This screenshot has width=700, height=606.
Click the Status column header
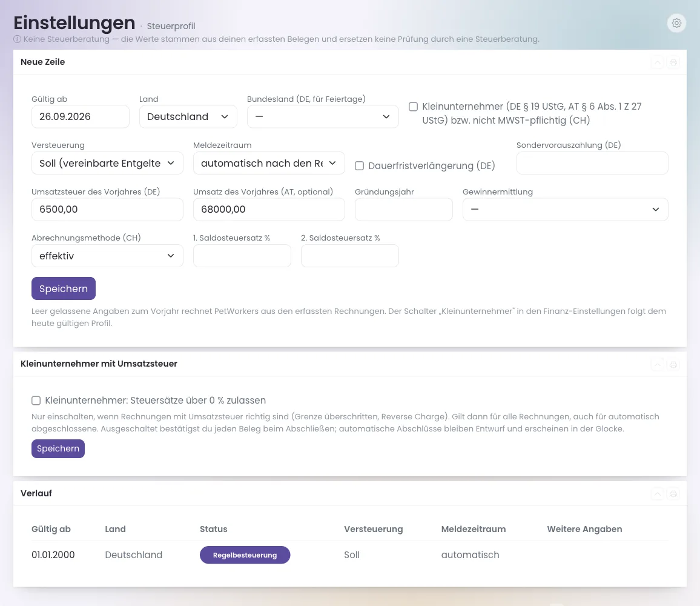coord(213,529)
